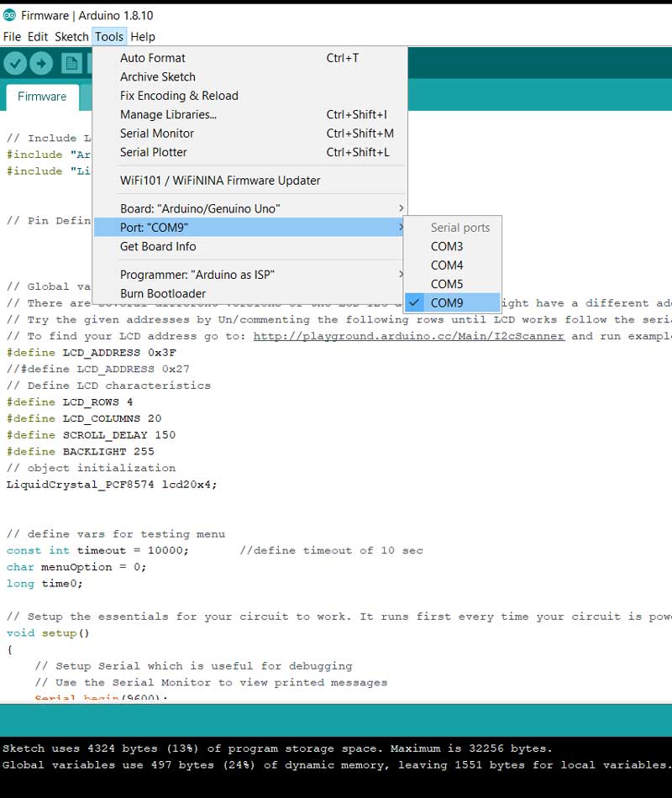Open the File menu
Image resolution: width=672 pixels, height=798 pixels.
[x=12, y=37]
